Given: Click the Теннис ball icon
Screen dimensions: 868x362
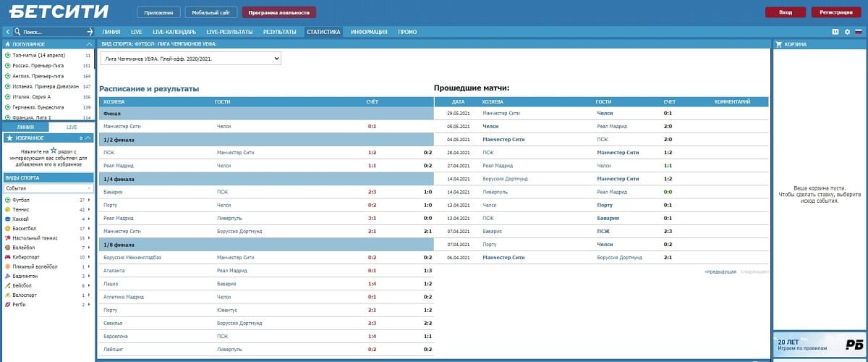Looking at the screenshot, I should click(8, 209).
